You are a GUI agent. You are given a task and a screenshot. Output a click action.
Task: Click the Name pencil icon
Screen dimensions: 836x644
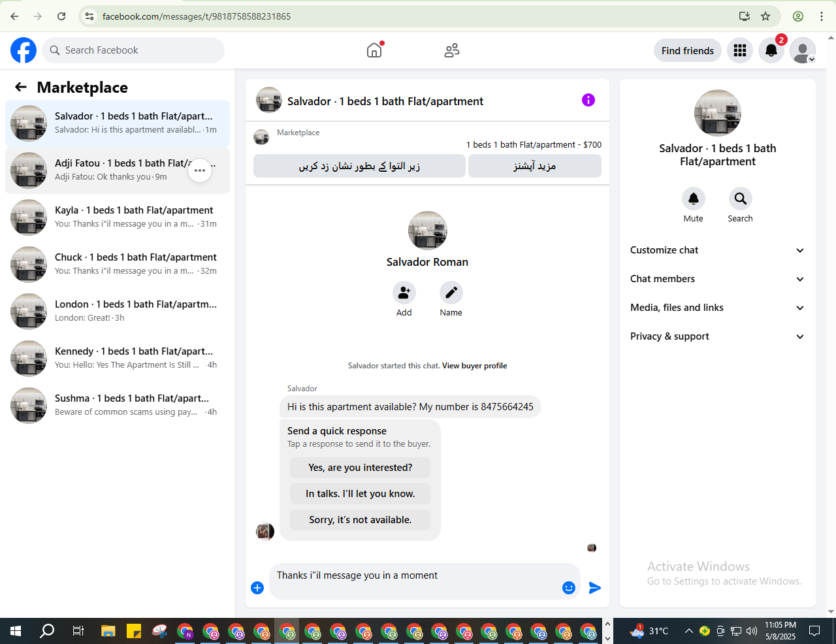[x=451, y=293]
